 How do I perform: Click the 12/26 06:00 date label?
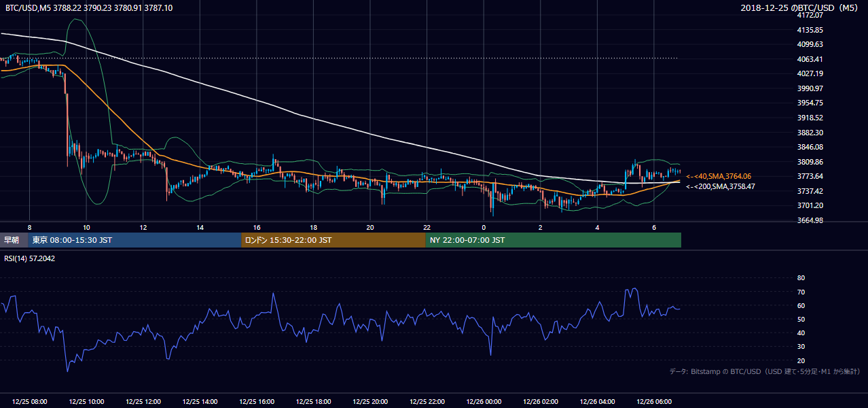click(x=653, y=402)
